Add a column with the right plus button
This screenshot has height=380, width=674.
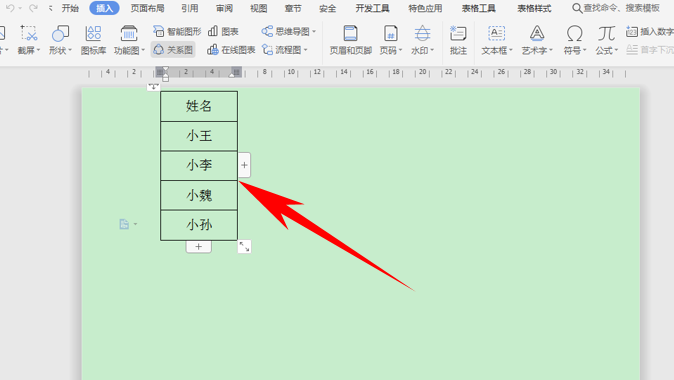pos(244,165)
